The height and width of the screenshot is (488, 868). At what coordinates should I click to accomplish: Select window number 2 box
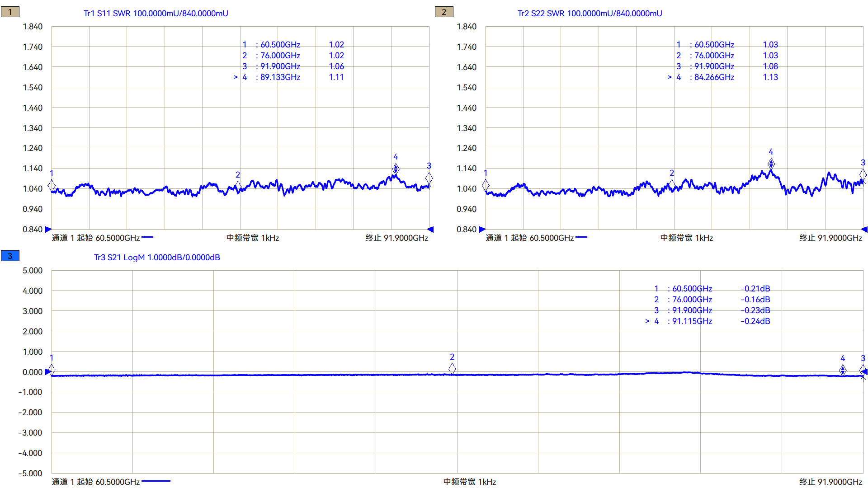click(x=443, y=12)
